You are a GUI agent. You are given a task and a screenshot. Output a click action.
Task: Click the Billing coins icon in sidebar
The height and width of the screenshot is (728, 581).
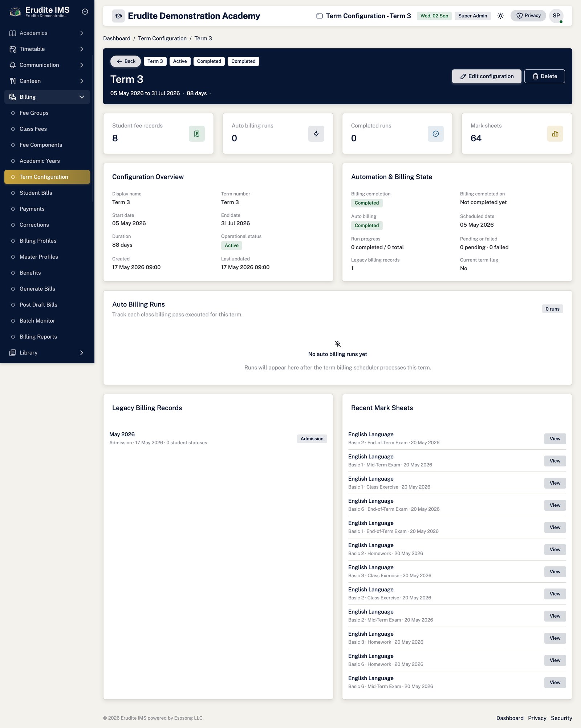point(13,97)
